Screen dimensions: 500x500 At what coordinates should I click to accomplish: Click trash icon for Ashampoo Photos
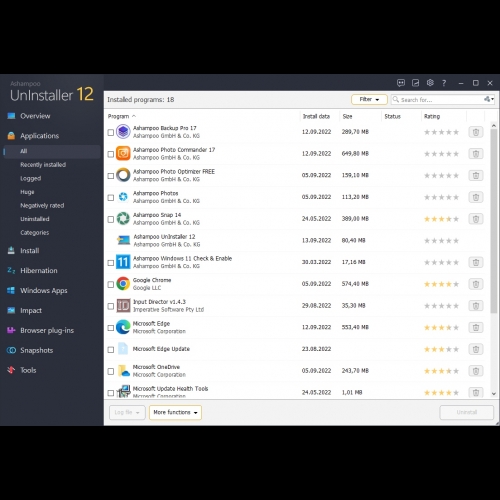point(476,197)
